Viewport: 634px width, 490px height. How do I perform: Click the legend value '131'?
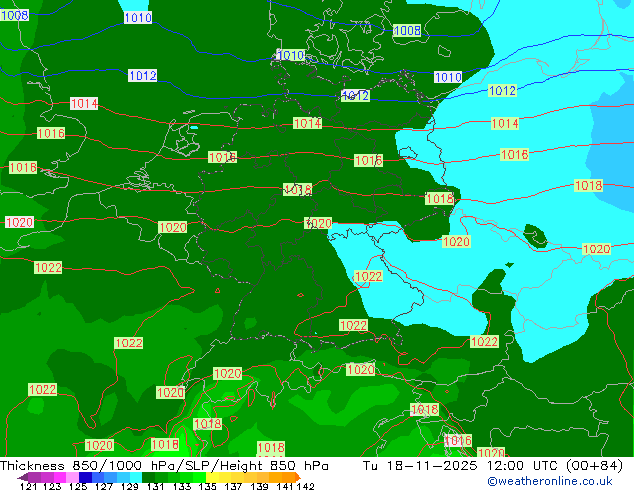tap(155, 486)
